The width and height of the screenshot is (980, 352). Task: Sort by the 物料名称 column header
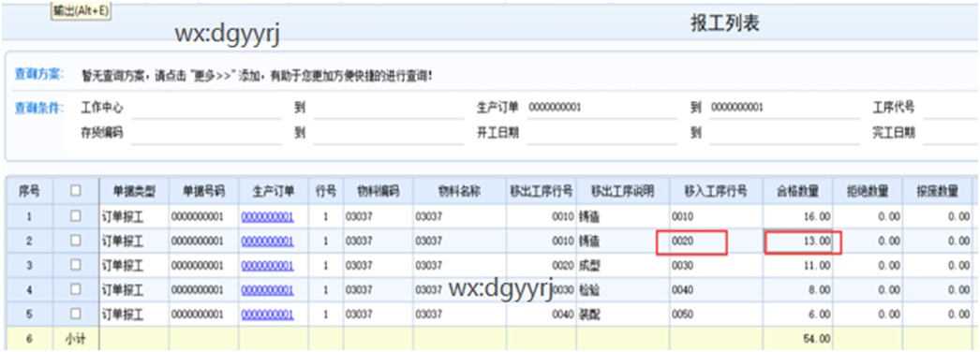(x=459, y=192)
